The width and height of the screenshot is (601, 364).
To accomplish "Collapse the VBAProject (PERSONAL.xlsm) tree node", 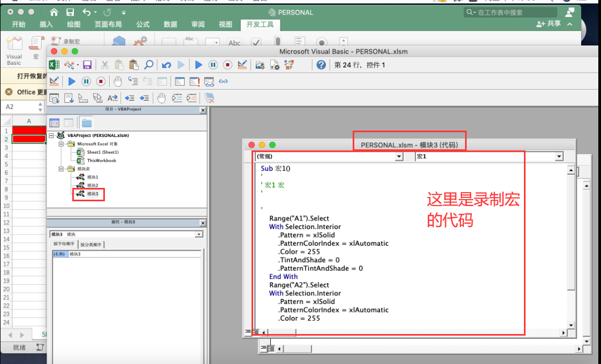I will (x=51, y=135).
